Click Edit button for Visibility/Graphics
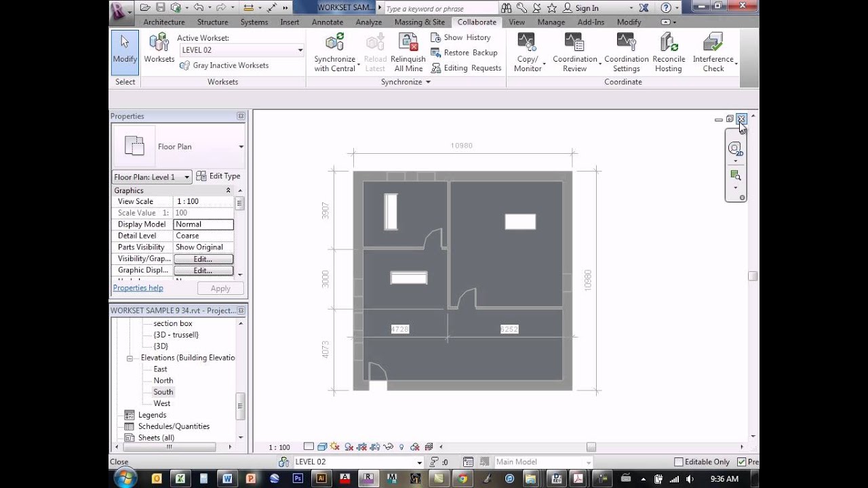Image resolution: width=868 pixels, height=488 pixels. click(x=203, y=259)
